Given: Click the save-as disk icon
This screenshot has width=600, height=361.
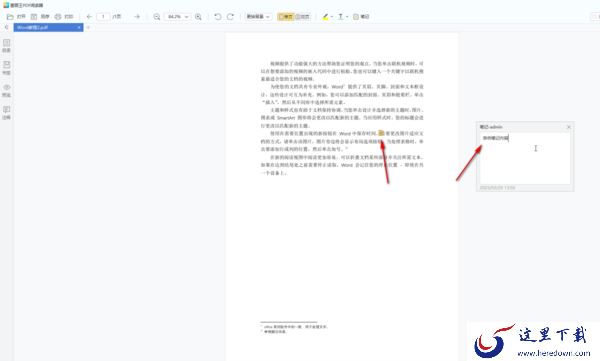Looking at the screenshot, I should [34, 16].
